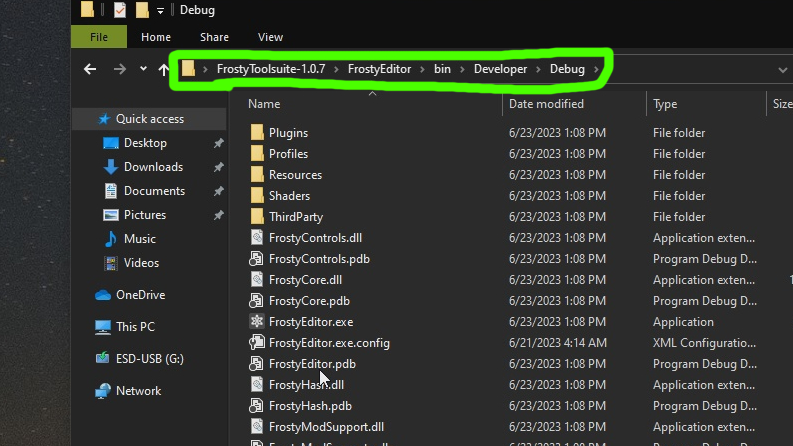The width and height of the screenshot is (793, 446).
Task: Select Network in the navigation pane
Action: point(138,391)
